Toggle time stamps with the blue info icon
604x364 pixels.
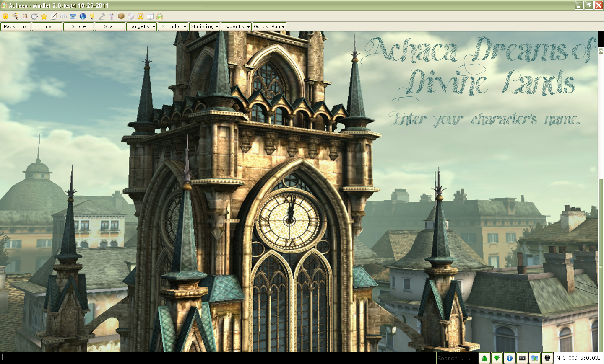(x=510, y=358)
